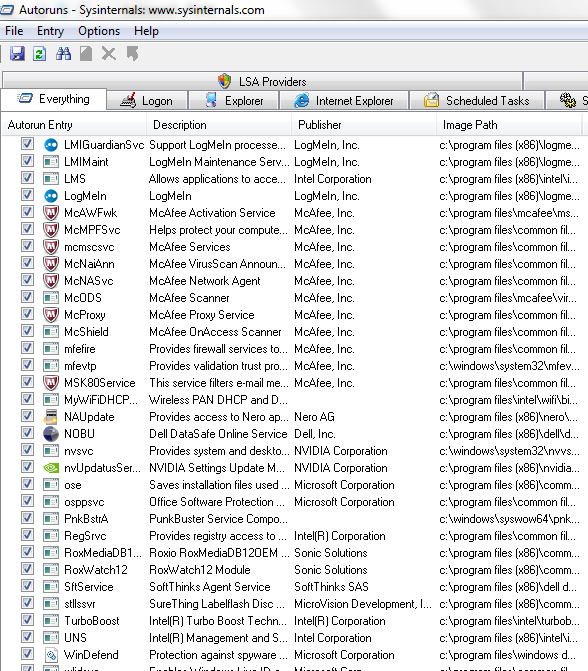
Task: Sort by the Autorun Entry column header
Action: [74, 125]
